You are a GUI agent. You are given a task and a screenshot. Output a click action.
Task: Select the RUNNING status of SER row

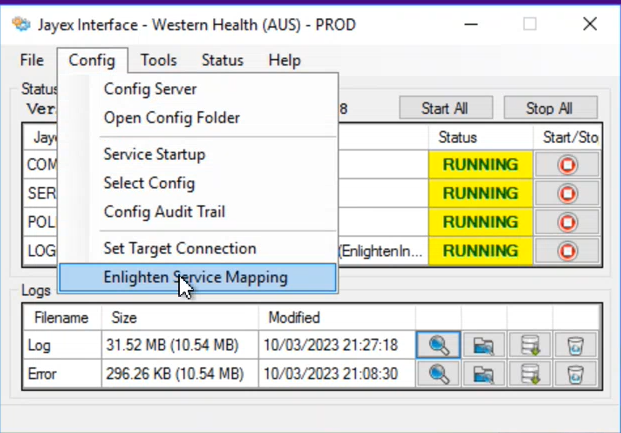coord(480,193)
